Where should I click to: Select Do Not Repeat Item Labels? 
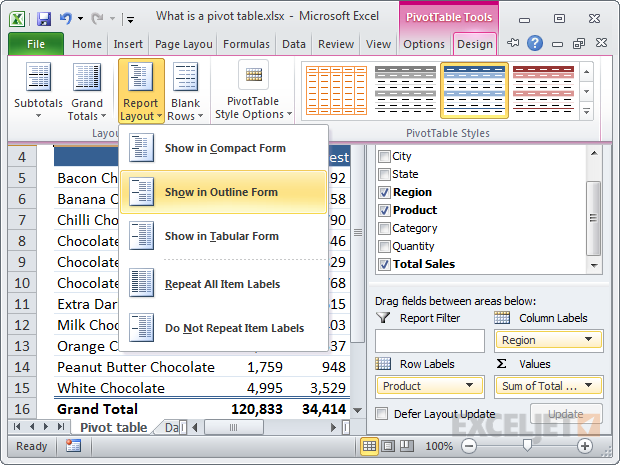tap(224, 328)
